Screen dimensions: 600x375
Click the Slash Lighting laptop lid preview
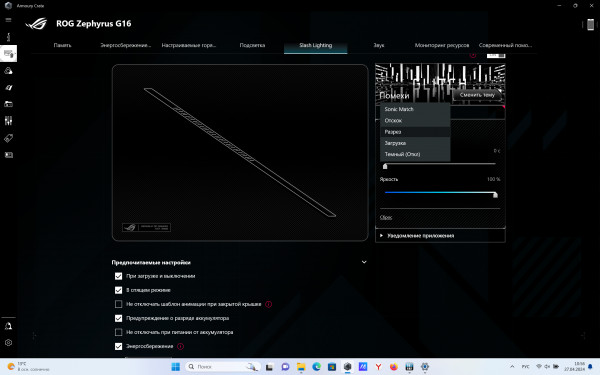[x=240, y=152]
